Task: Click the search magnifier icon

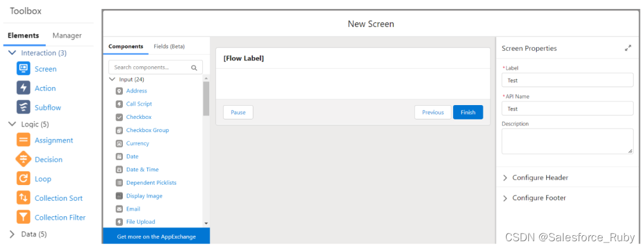Action: 194,68
